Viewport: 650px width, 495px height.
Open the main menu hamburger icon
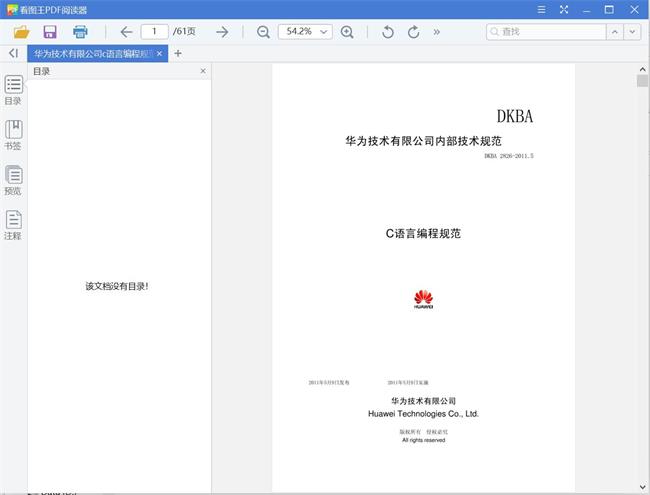[x=541, y=9]
